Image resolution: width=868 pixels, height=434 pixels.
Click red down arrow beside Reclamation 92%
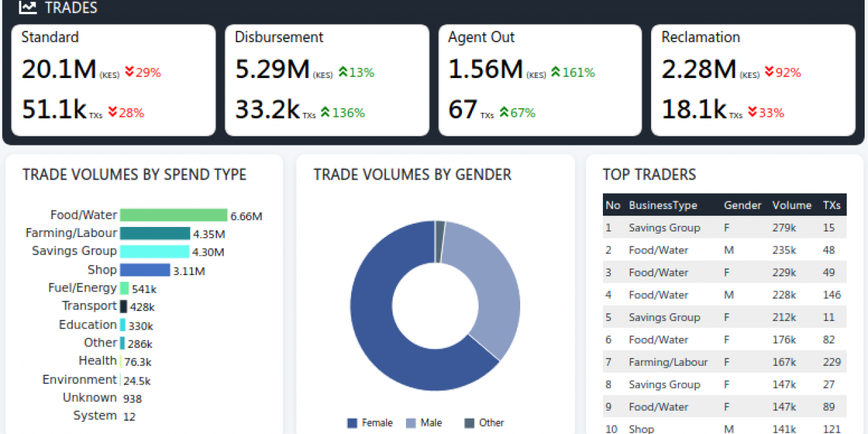769,72
